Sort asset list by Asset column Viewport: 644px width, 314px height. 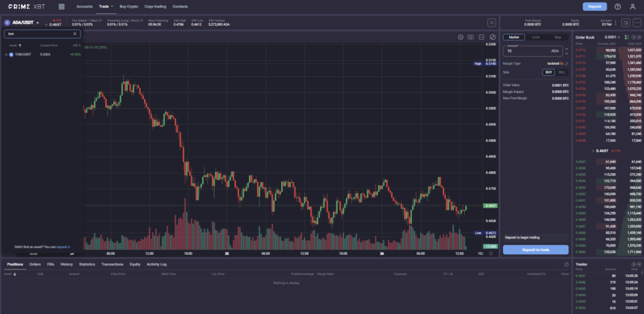click(x=15, y=45)
